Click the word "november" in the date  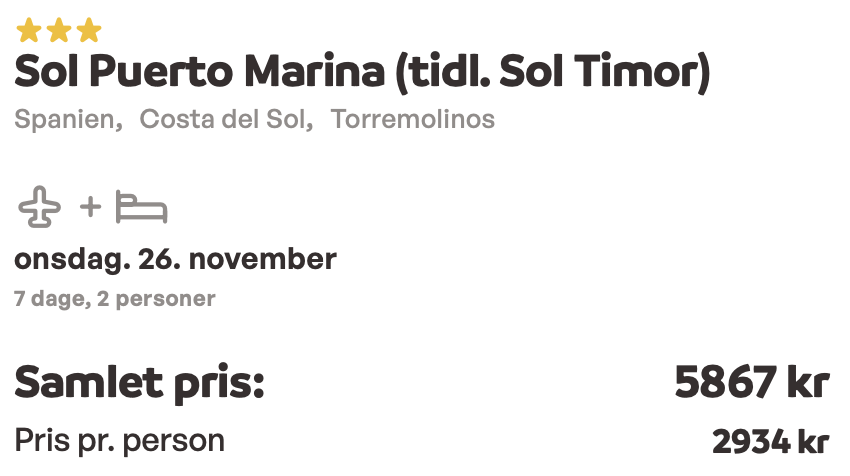click(x=262, y=260)
